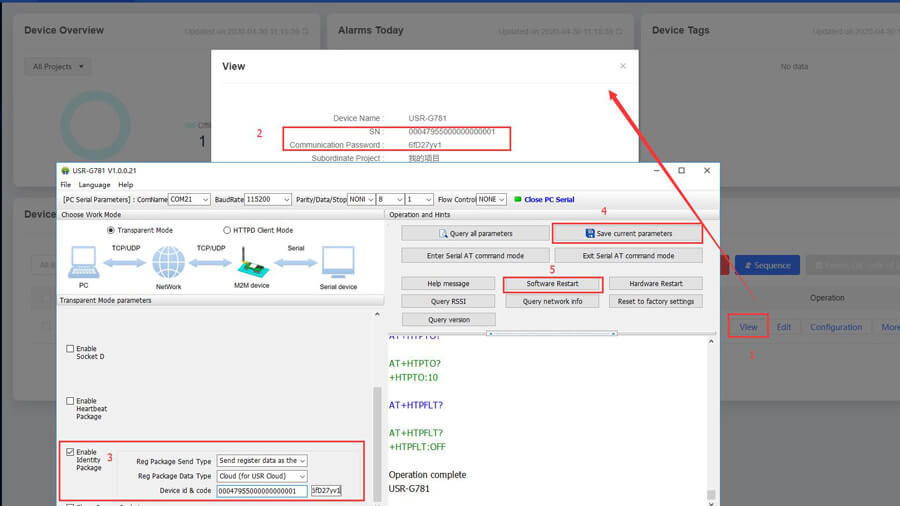Click the log panel horizontal splitter handle

pos(552,333)
